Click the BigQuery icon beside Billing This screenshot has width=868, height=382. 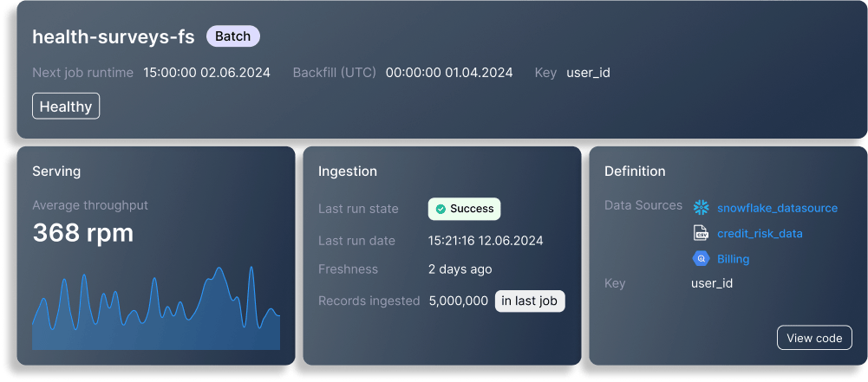702,259
